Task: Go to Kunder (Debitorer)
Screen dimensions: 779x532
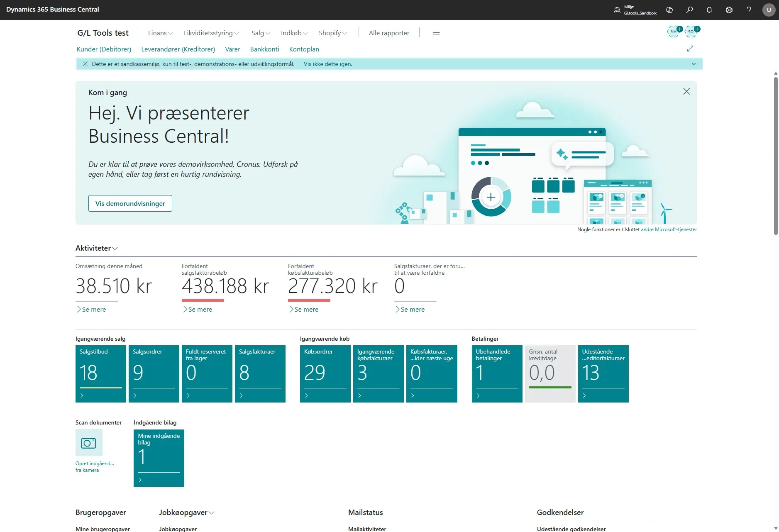Action: pos(104,49)
